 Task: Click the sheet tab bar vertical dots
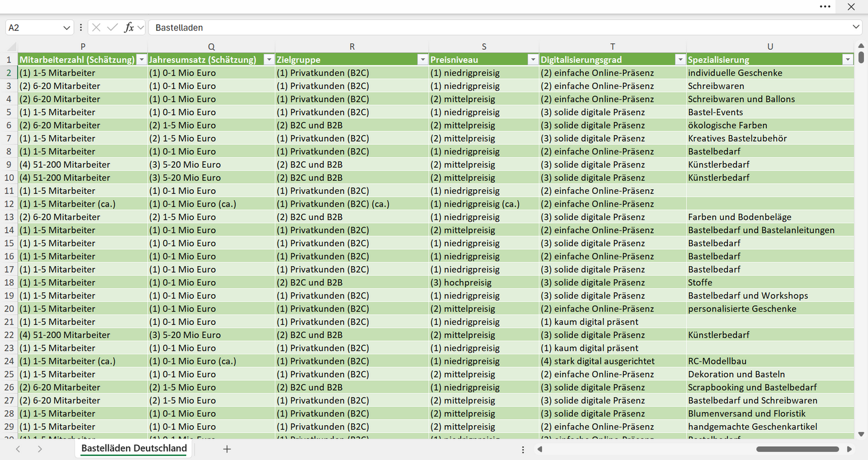point(523,449)
